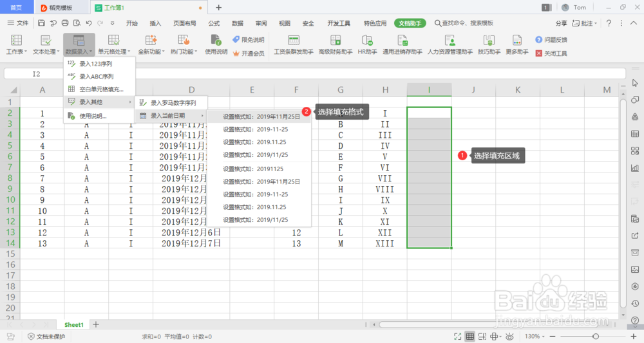The image size is (644, 343).
Task: Click the Undo arrow icon
Action: (x=89, y=23)
